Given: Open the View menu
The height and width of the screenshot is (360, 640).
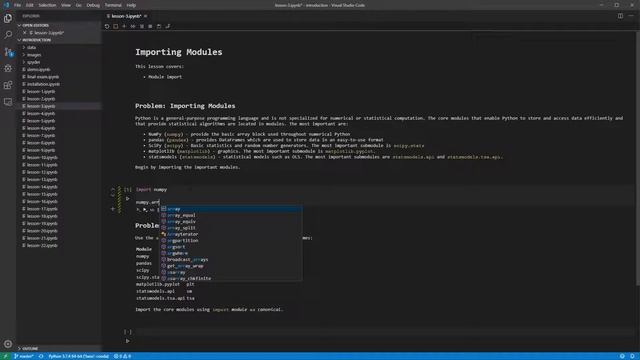Looking at the screenshot, I should (65, 5).
